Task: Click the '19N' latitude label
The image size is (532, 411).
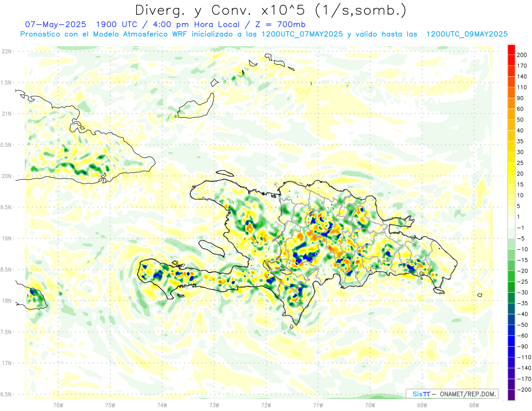Action: 6,239
